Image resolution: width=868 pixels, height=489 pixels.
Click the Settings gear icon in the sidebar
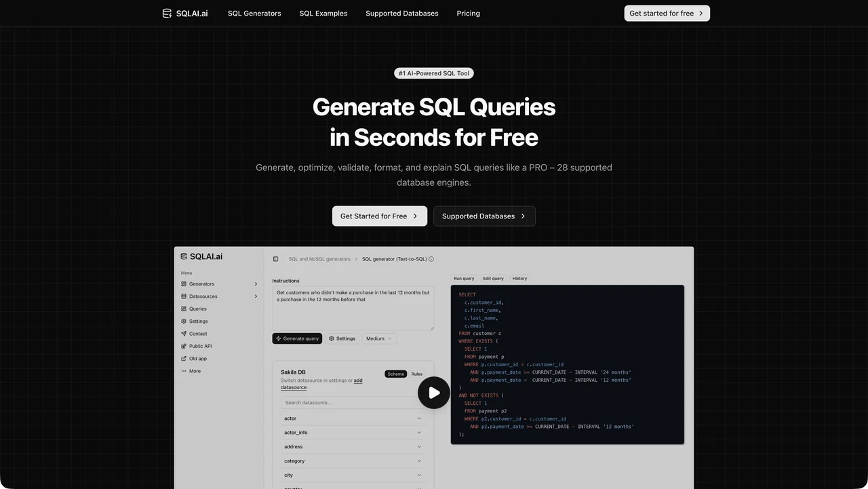[x=184, y=321]
